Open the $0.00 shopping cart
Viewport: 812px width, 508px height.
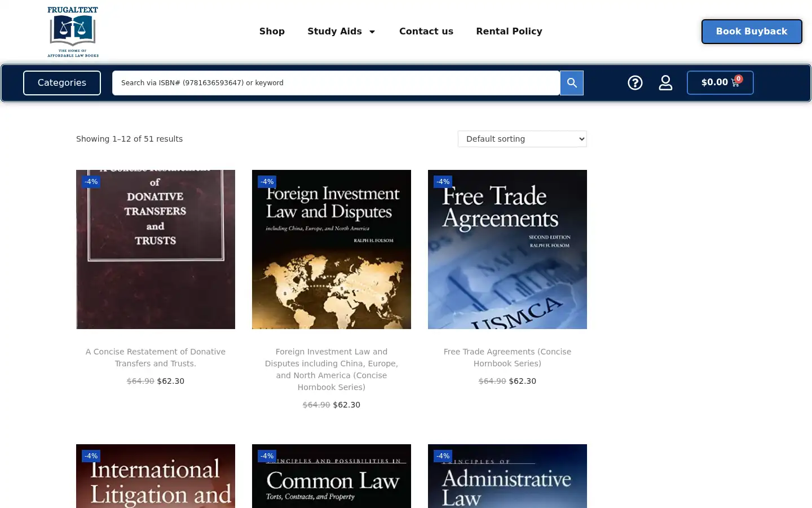click(x=720, y=82)
